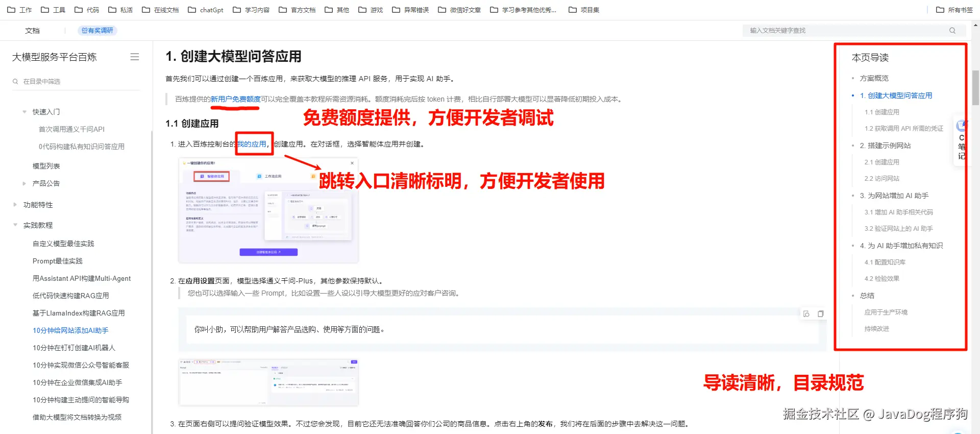The width and height of the screenshot is (980, 434).
Task: Enlarge the create-application dialog screenshot
Action: [x=268, y=210]
